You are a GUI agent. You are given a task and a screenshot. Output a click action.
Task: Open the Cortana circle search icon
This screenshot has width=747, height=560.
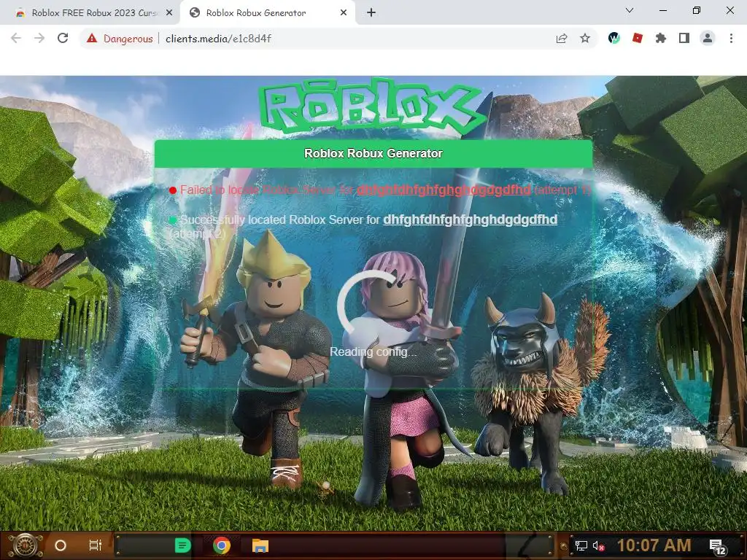pyautogui.click(x=61, y=545)
